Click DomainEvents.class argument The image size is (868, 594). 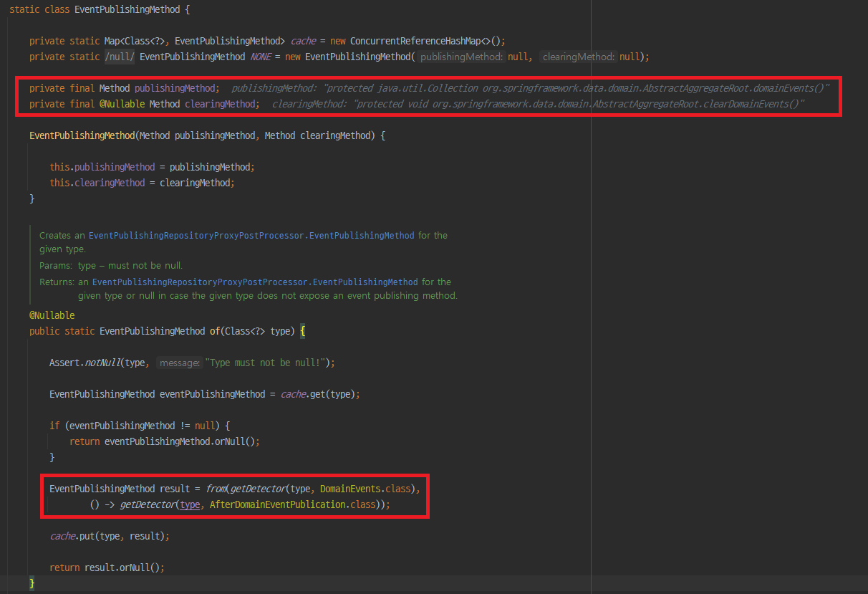[365, 489]
